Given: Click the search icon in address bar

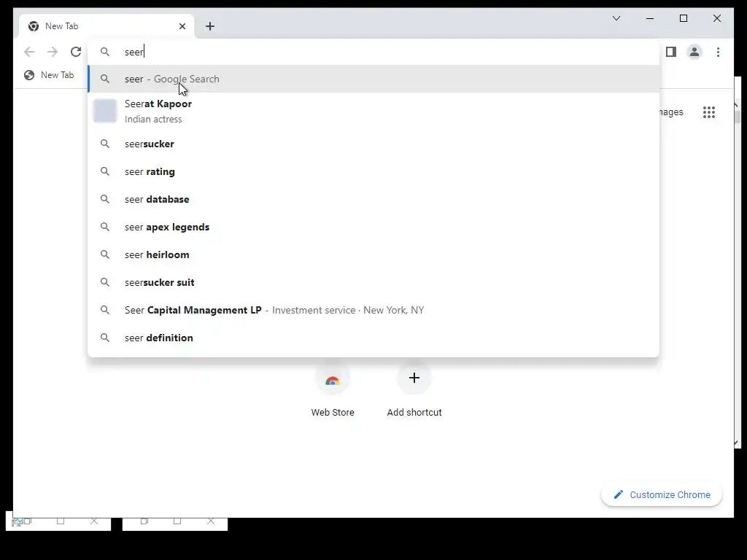Looking at the screenshot, I should coord(105,52).
